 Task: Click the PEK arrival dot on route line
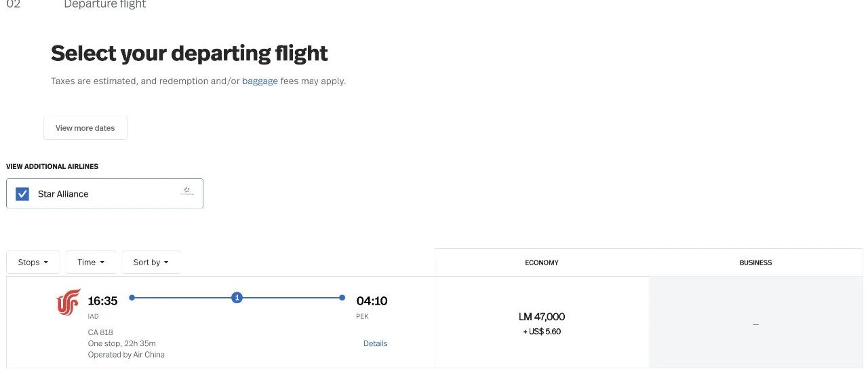(x=342, y=297)
